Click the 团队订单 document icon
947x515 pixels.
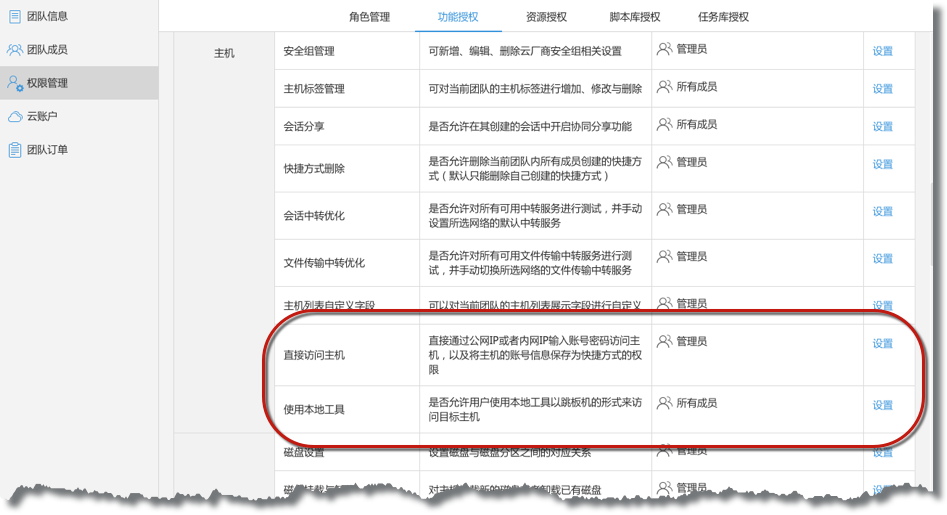(x=15, y=150)
